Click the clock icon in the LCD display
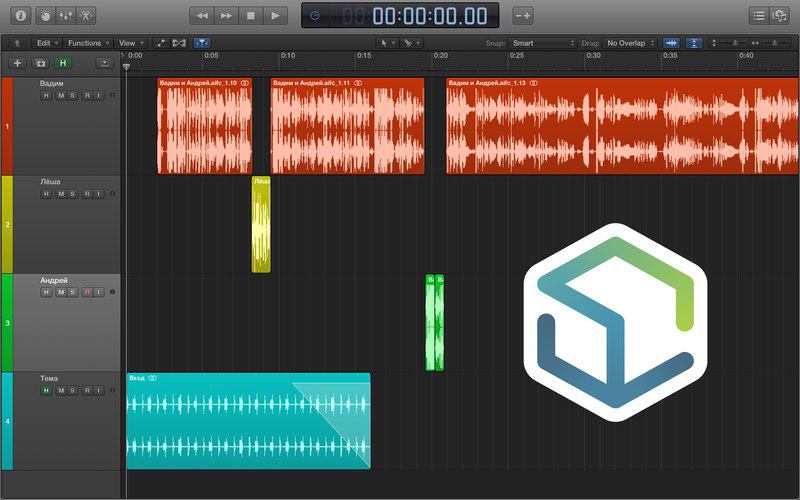 (315, 16)
